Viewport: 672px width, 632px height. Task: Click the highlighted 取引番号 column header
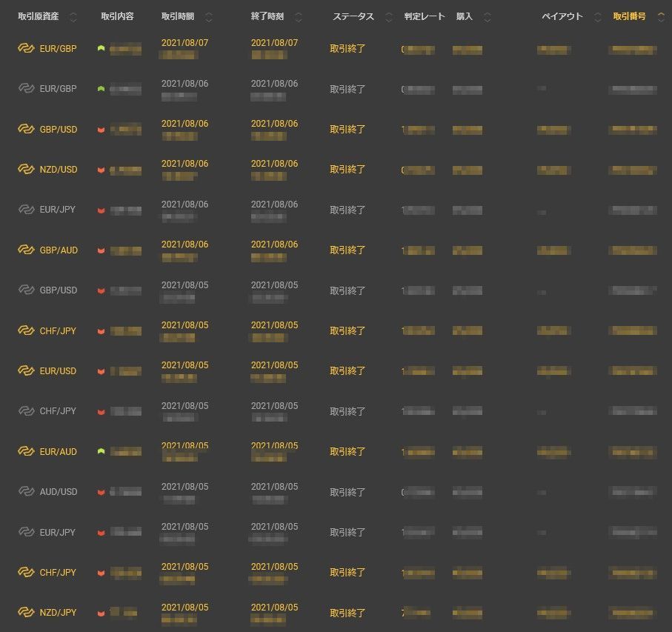pos(629,16)
